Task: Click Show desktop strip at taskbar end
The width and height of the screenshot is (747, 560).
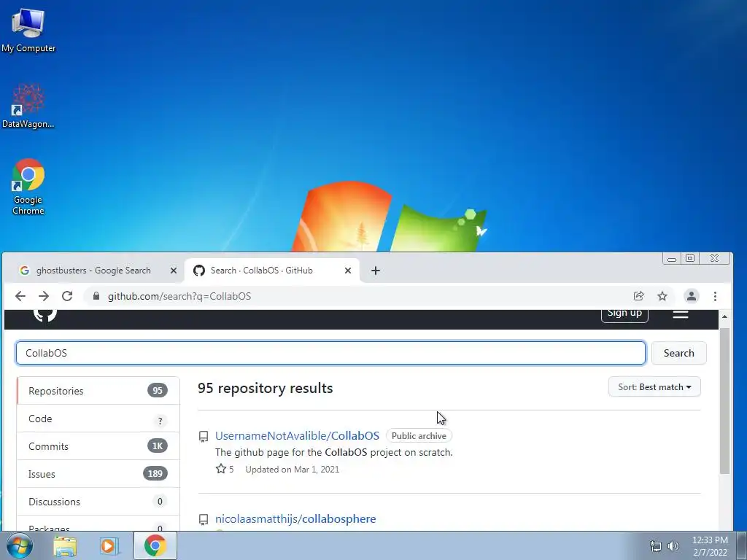Action: tap(742, 545)
